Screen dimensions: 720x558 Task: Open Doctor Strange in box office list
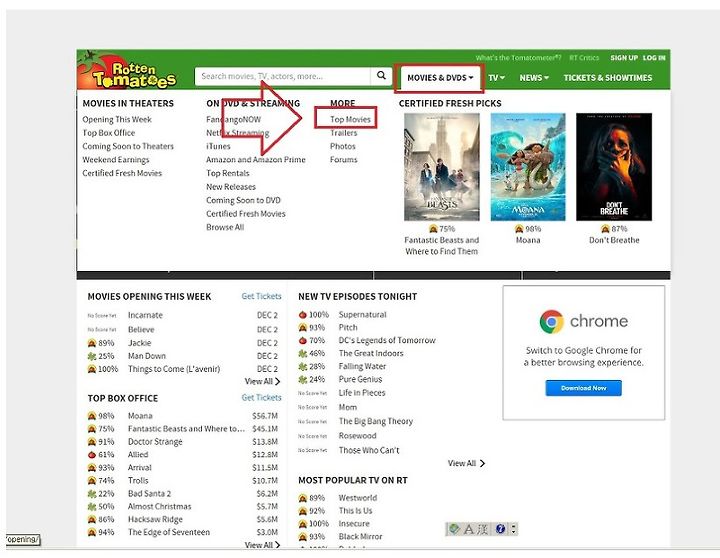(x=155, y=442)
